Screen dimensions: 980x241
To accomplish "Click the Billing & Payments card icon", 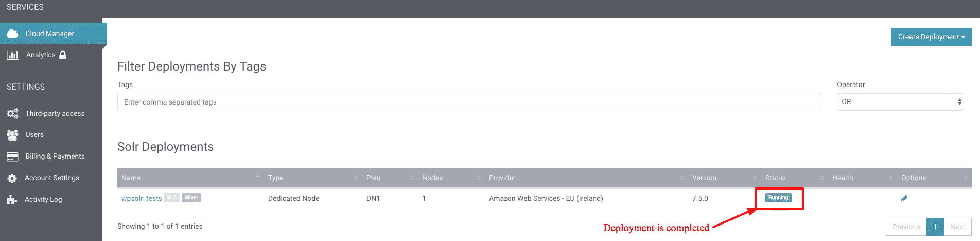I will (x=12, y=157).
